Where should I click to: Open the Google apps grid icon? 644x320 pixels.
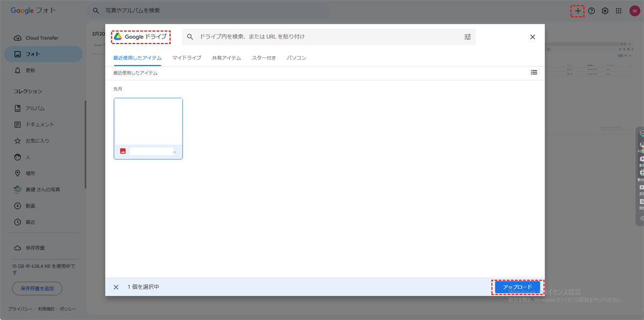619,11
